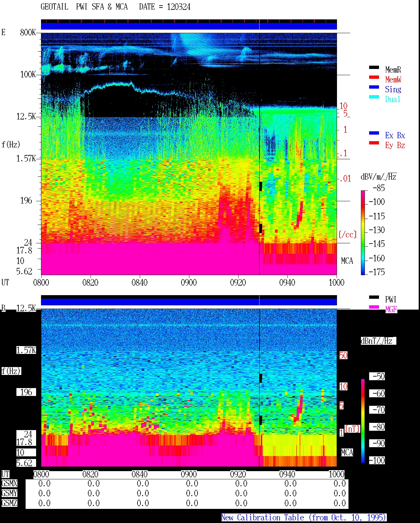
Task: Click the MCA label beside E spectrogram
Action: 347,261
